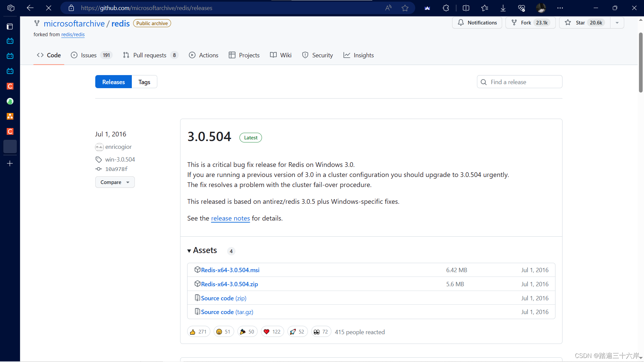
Task: Open the downloads icon
Action: (x=503, y=8)
